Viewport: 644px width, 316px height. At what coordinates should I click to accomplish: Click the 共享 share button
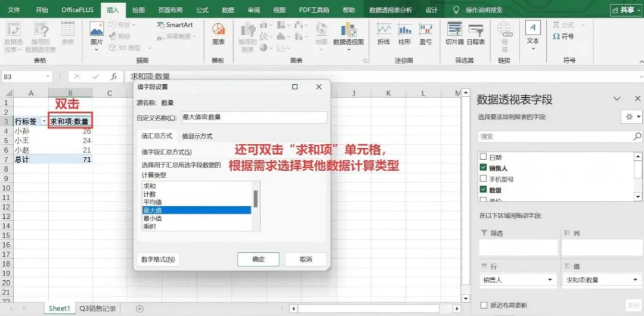point(627,10)
